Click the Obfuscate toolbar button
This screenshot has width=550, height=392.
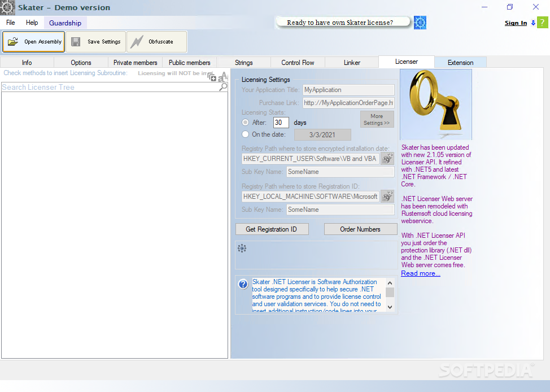156,42
